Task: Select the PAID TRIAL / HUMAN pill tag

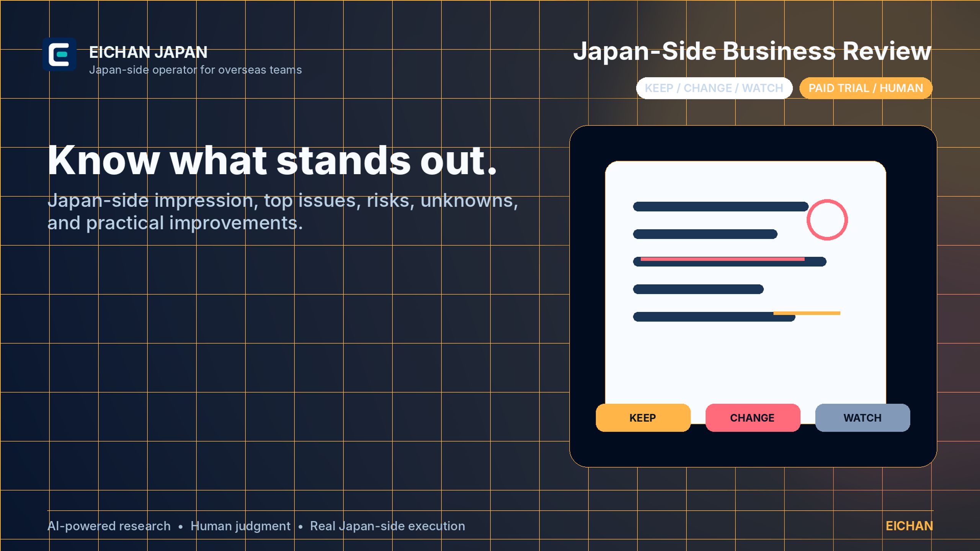Action: point(866,88)
